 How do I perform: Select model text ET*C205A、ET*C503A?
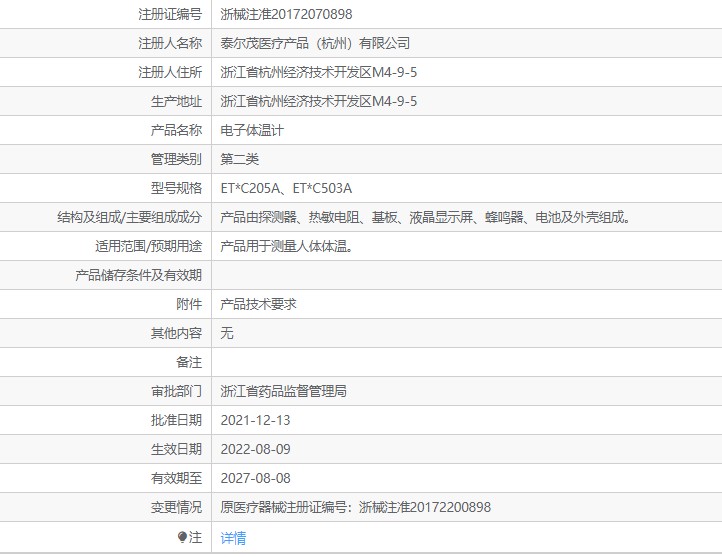tap(286, 188)
